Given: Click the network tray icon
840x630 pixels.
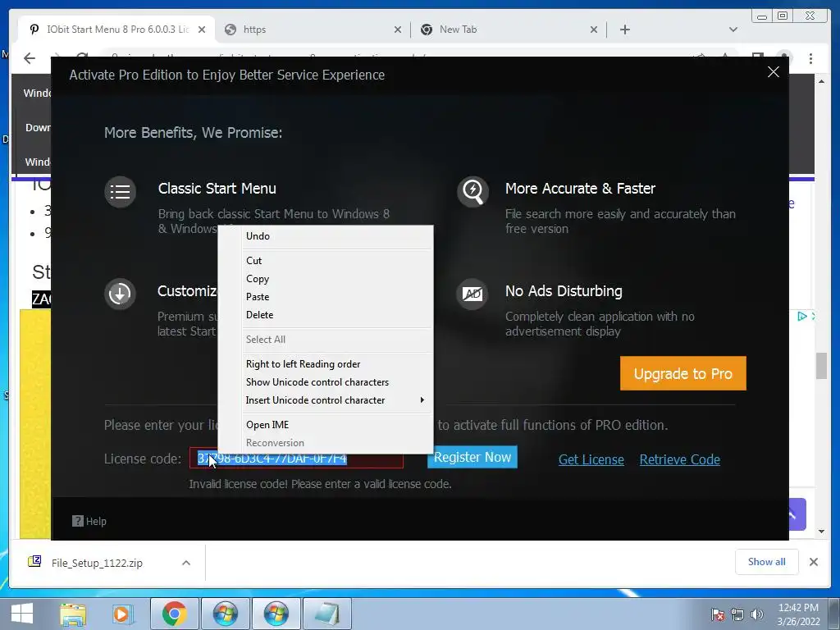Looking at the screenshot, I should point(737,614).
